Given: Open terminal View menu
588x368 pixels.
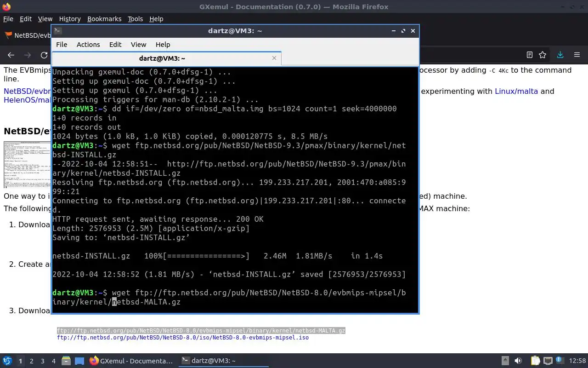Looking at the screenshot, I should pos(138,45).
